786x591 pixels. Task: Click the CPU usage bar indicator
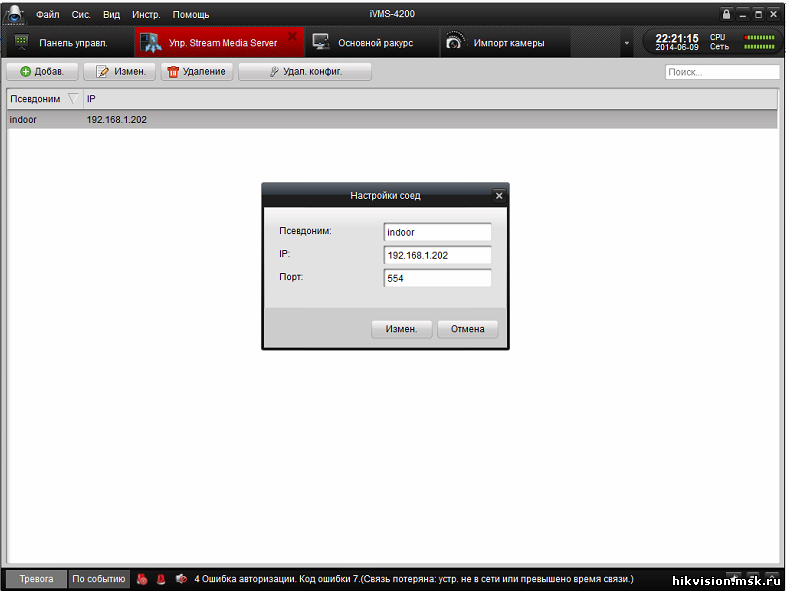pyautogui.click(x=759, y=38)
